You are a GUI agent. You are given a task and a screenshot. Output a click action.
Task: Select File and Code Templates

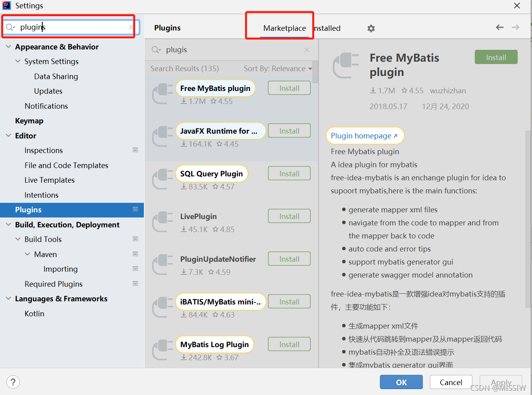pos(66,165)
